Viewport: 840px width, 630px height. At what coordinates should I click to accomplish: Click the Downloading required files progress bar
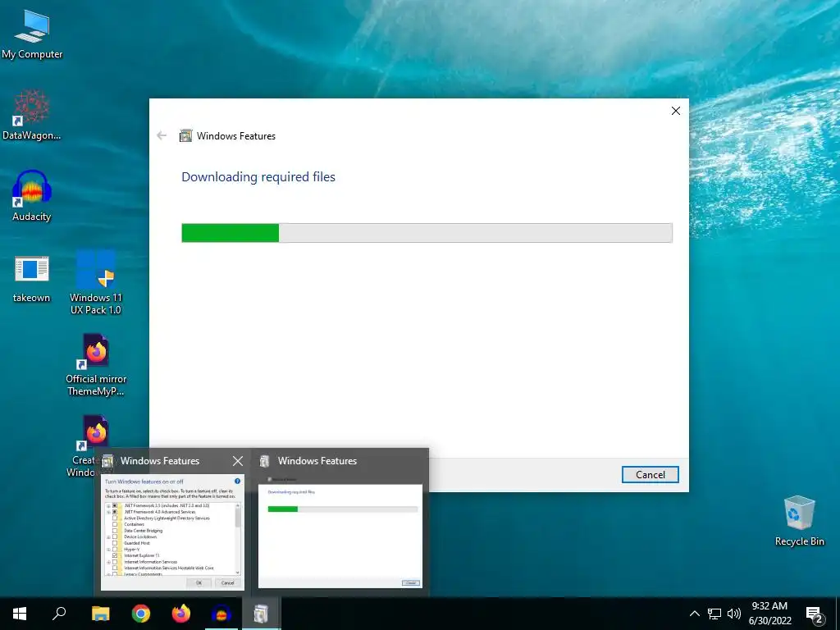[427, 233]
